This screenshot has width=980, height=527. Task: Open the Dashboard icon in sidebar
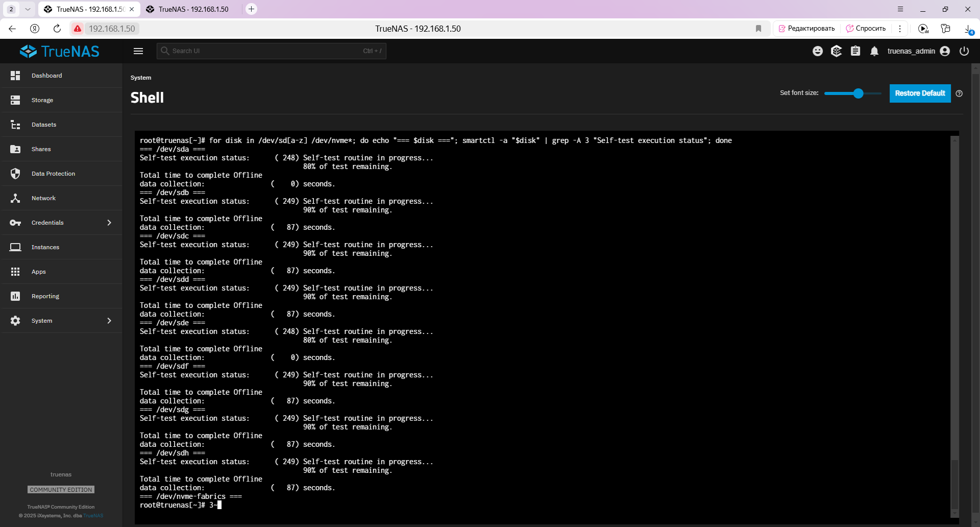[x=15, y=76]
